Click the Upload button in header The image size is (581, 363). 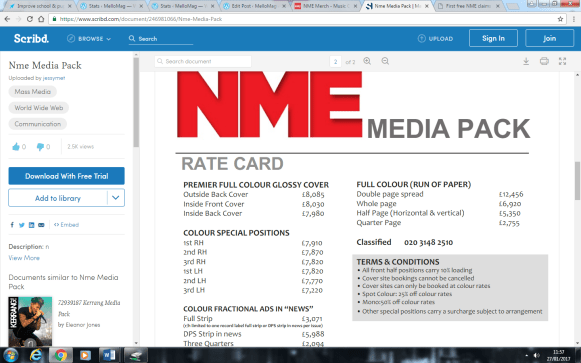[435, 39]
